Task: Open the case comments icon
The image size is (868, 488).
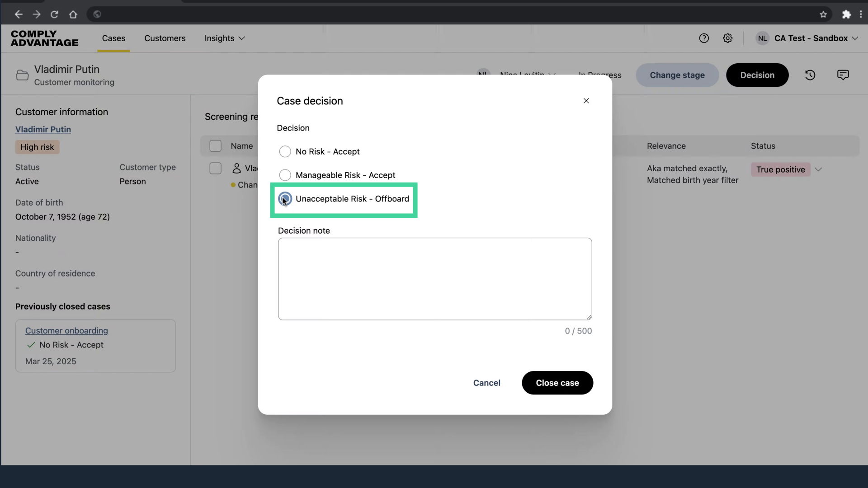Action: pos(843,75)
